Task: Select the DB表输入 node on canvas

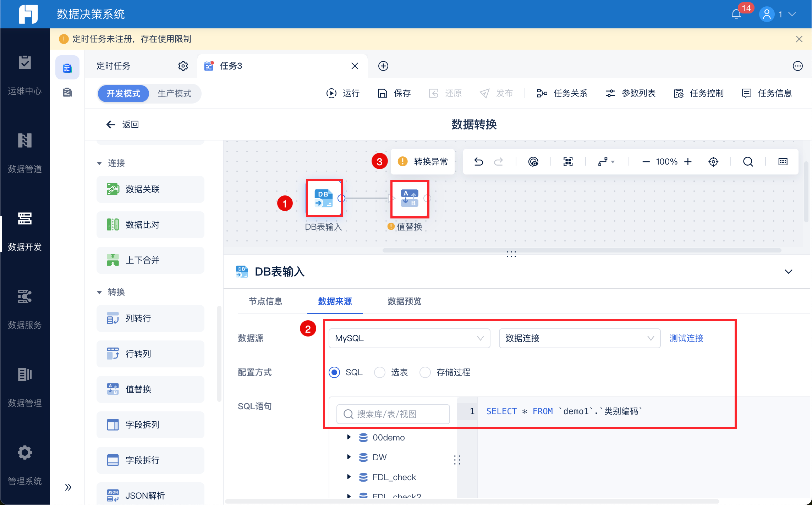Action: coord(324,198)
